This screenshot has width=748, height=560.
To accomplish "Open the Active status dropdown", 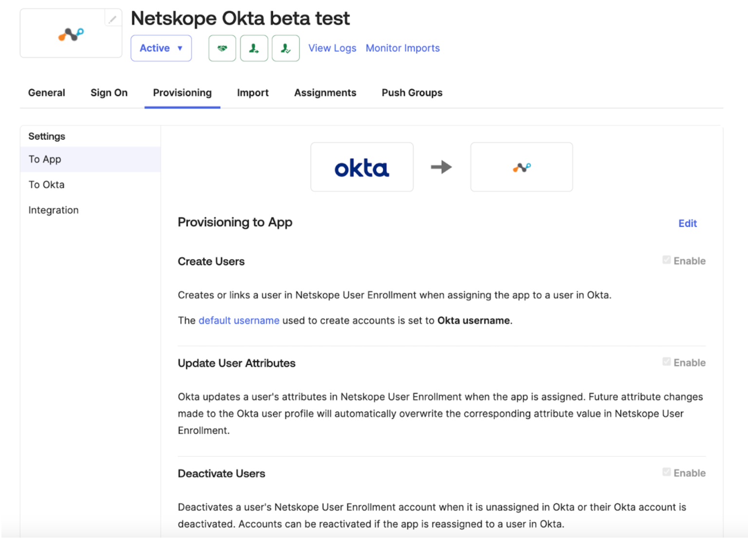I will coord(161,48).
